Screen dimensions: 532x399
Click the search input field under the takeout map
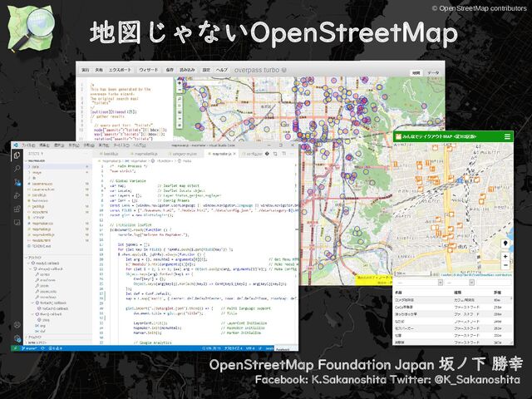[x=494, y=283]
